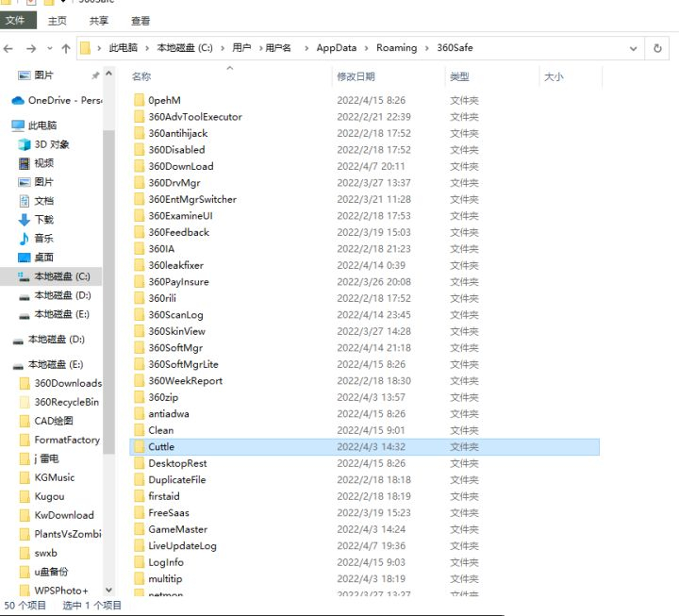
Task: Open 360Downloads folder in the sidebar
Action: click(60, 383)
